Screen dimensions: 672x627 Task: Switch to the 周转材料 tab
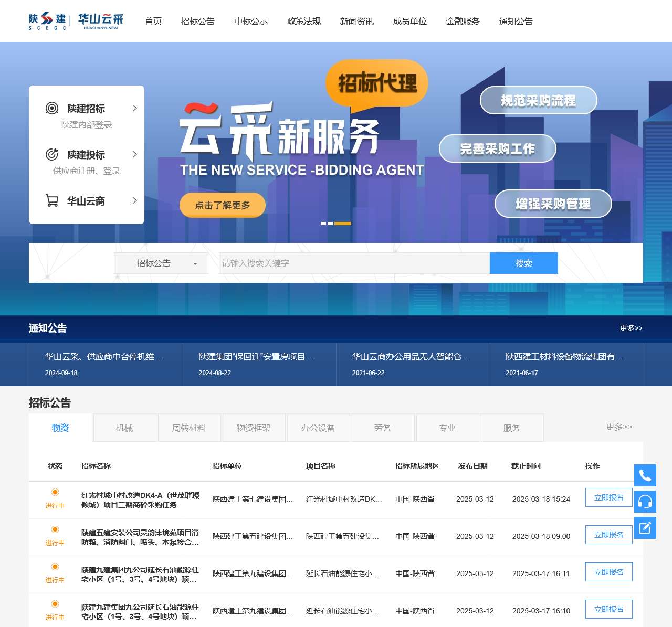click(x=189, y=428)
